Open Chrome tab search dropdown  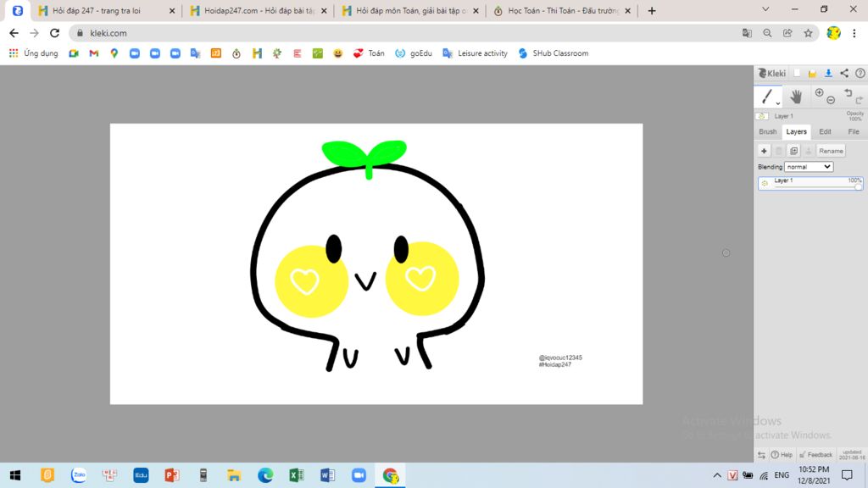[765, 9]
